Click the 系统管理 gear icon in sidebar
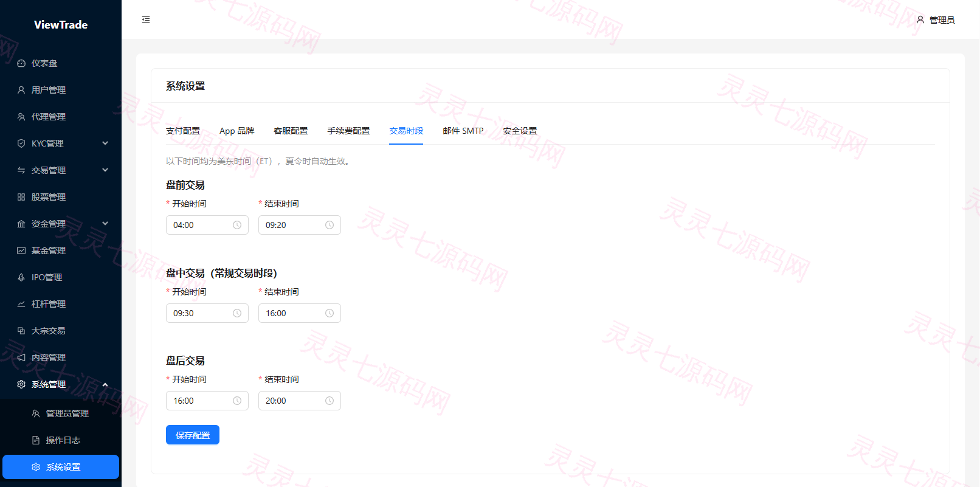Viewport: 980px width, 487px height. click(21, 384)
